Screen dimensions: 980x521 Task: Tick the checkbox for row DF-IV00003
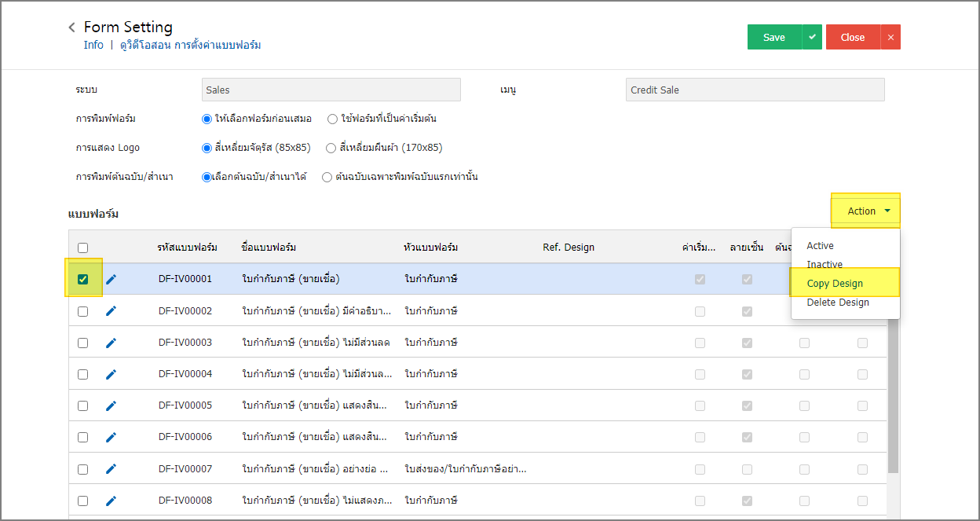[x=83, y=343]
